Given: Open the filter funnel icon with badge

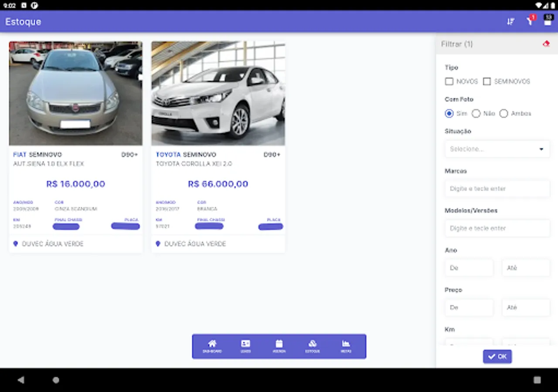Looking at the screenshot, I should [530, 20].
